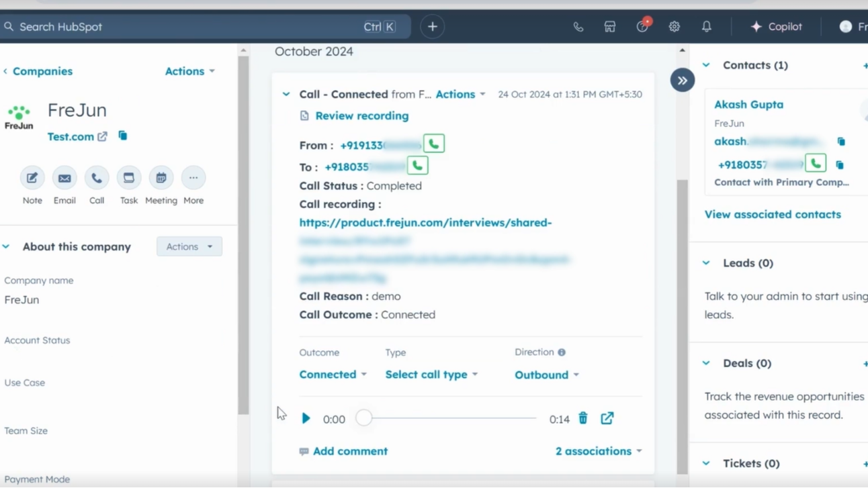The image size is (868, 488).
Task: Collapse the About this company section
Action: pyautogui.click(x=7, y=246)
